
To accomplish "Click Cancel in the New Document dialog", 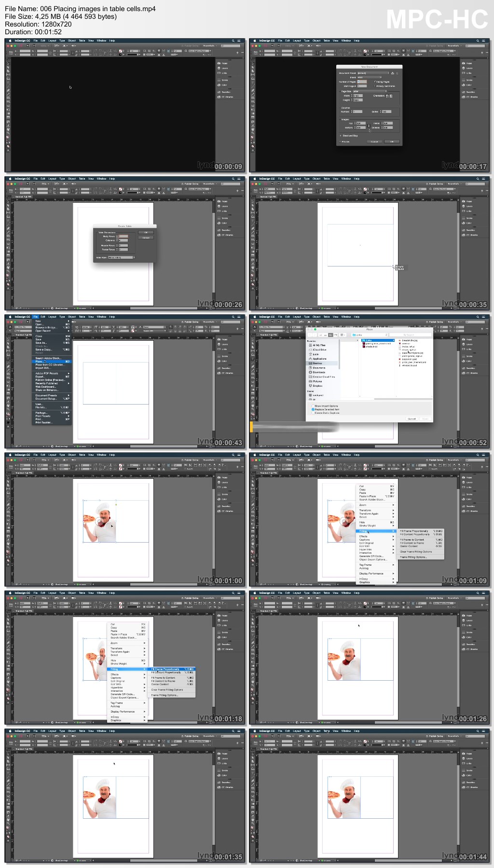I will coord(374,141).
